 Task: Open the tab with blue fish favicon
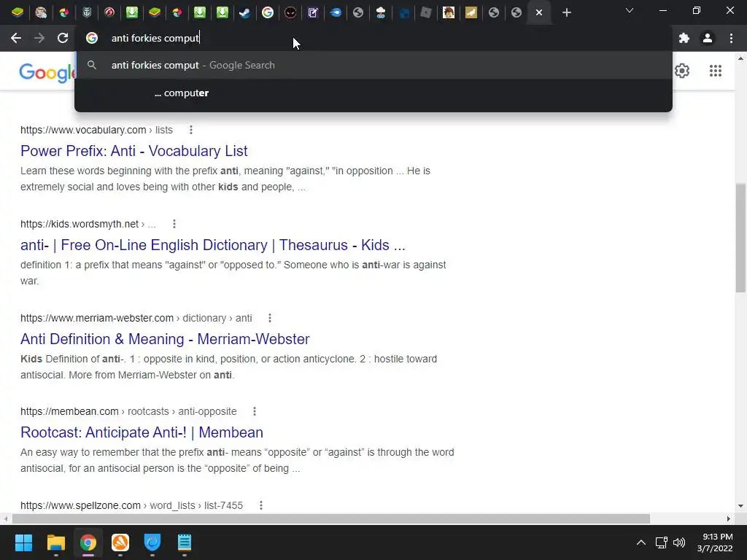(336, 12)
